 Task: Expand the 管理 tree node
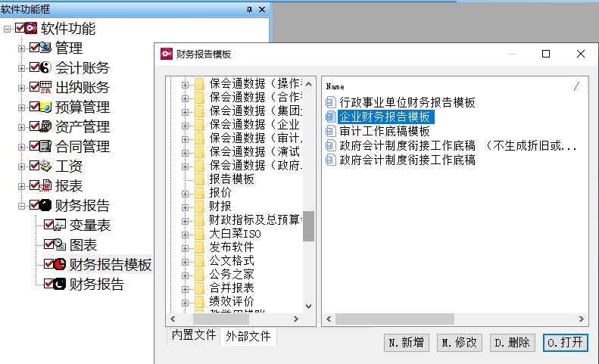coord(21,48)
